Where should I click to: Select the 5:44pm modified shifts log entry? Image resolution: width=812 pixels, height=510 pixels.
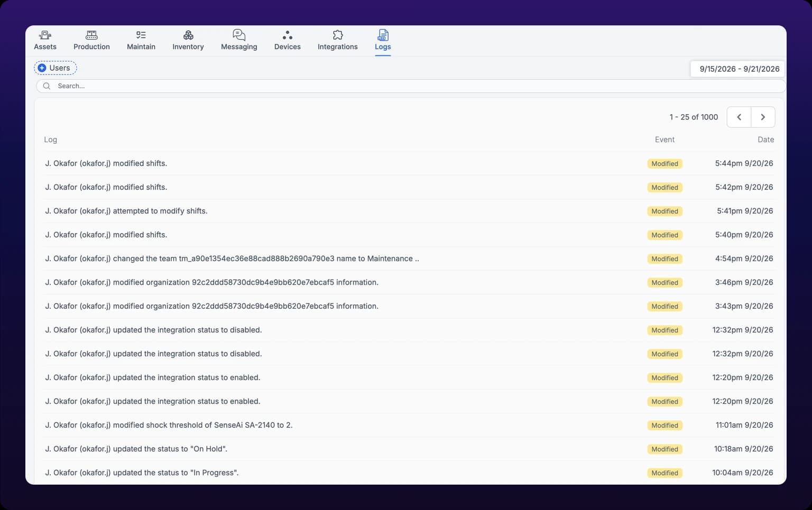[x=409, y=163]
